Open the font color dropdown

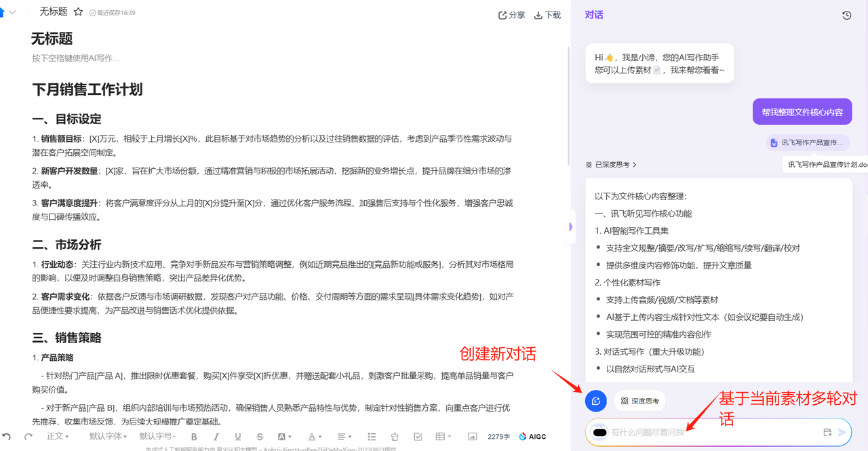click(315, 437)
